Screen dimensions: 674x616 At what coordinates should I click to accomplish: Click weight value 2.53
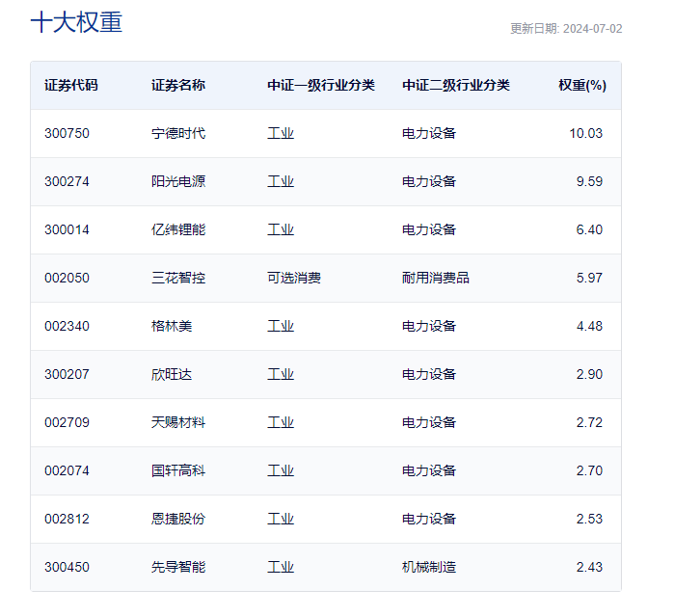click(589, 519)
